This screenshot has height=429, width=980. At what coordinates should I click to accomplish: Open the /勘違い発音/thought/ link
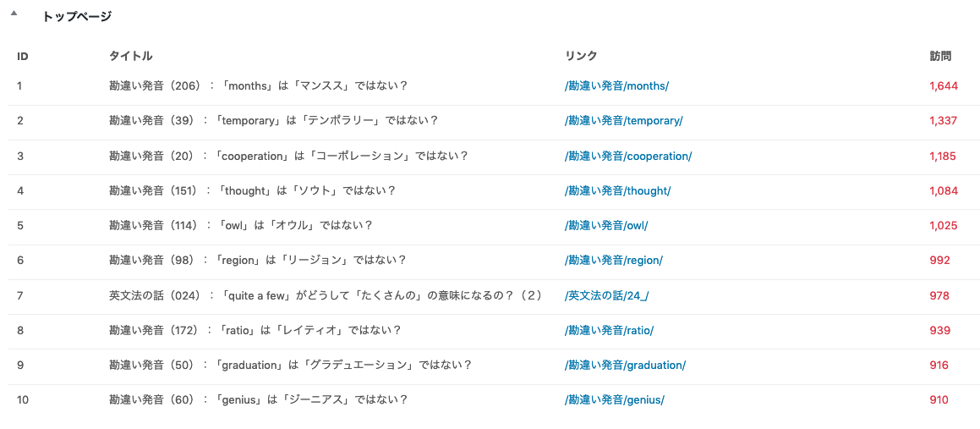pyautogui.click(x=617, y=190)
